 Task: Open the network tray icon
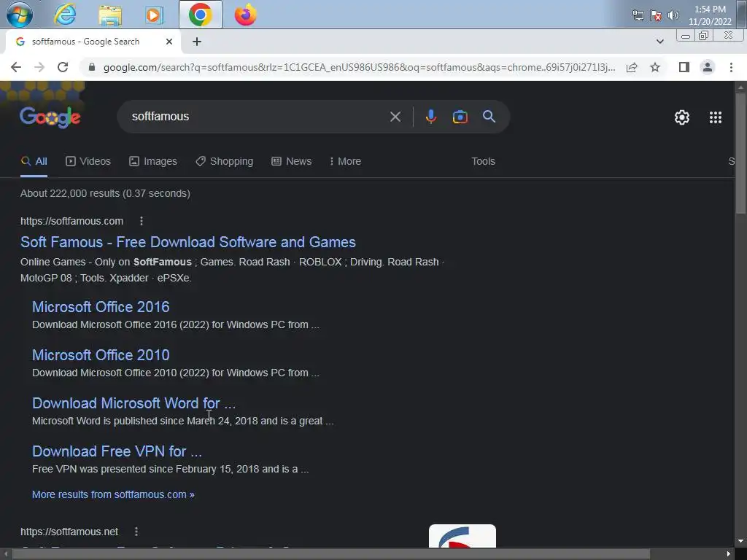tap(638, 15)
